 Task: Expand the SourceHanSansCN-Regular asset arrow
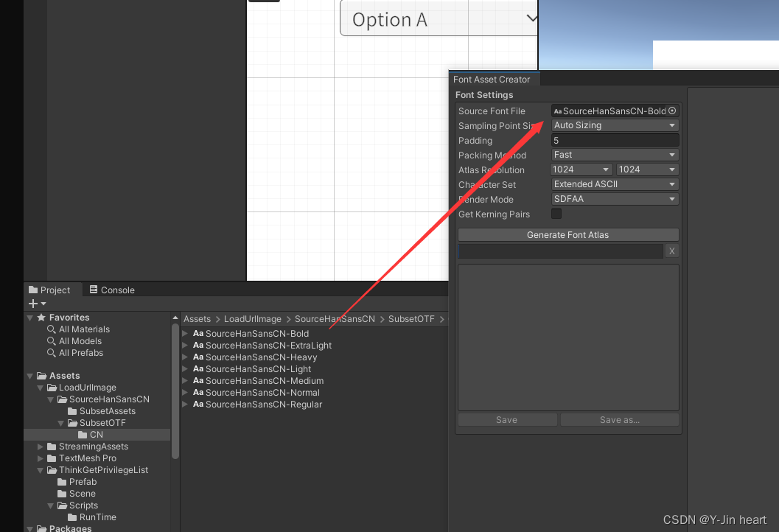[x=185, y=405]
